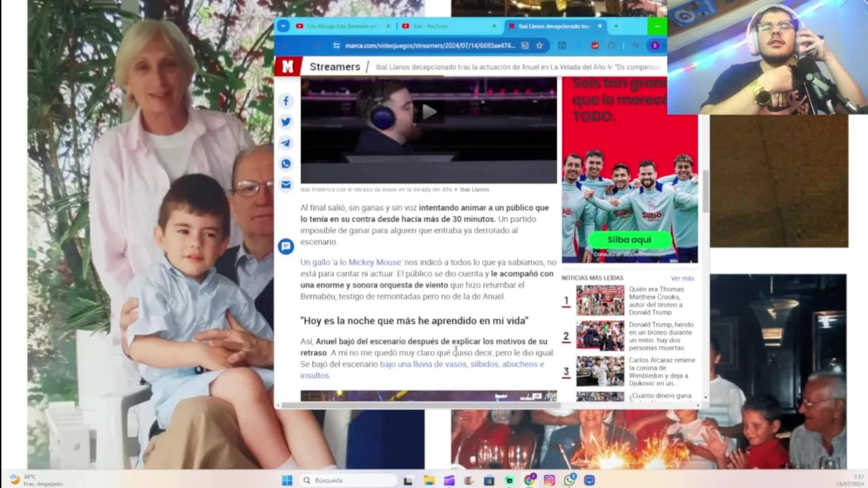Click the 'NOTICIAS MÁS LEÍDAS' heading
The image size is (868, 488).
(592, 278)
